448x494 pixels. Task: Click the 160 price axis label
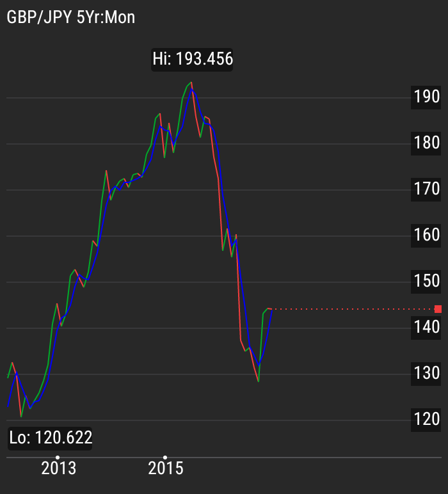[x=426, y=235]
